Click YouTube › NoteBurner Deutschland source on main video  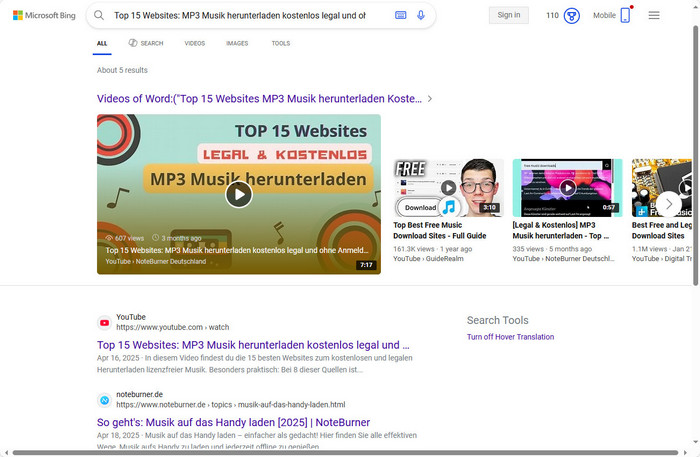(156, 262)
